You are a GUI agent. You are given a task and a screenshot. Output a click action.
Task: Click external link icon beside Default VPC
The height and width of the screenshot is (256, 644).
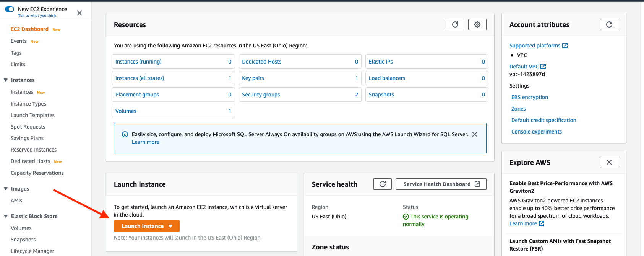point(543,67)
